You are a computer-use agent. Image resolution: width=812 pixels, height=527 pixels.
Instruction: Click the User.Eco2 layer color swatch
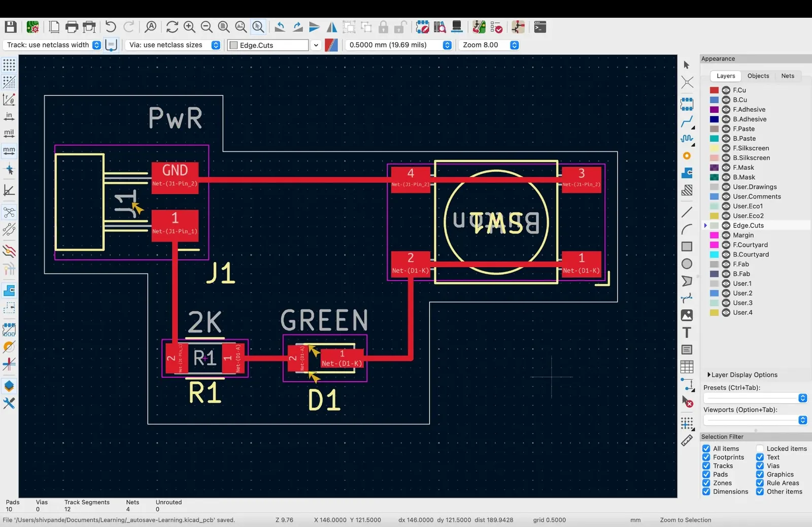point(714,216)
